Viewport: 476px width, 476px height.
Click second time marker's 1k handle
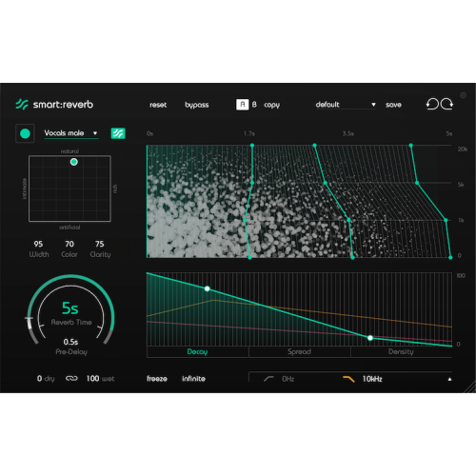[x=348, y=220]
